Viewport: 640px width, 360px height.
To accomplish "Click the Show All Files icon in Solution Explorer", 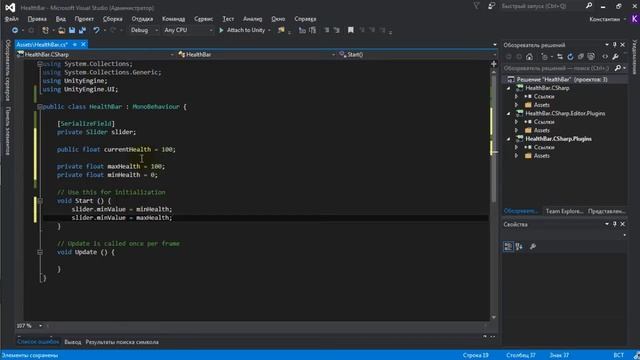I will 591,57.
